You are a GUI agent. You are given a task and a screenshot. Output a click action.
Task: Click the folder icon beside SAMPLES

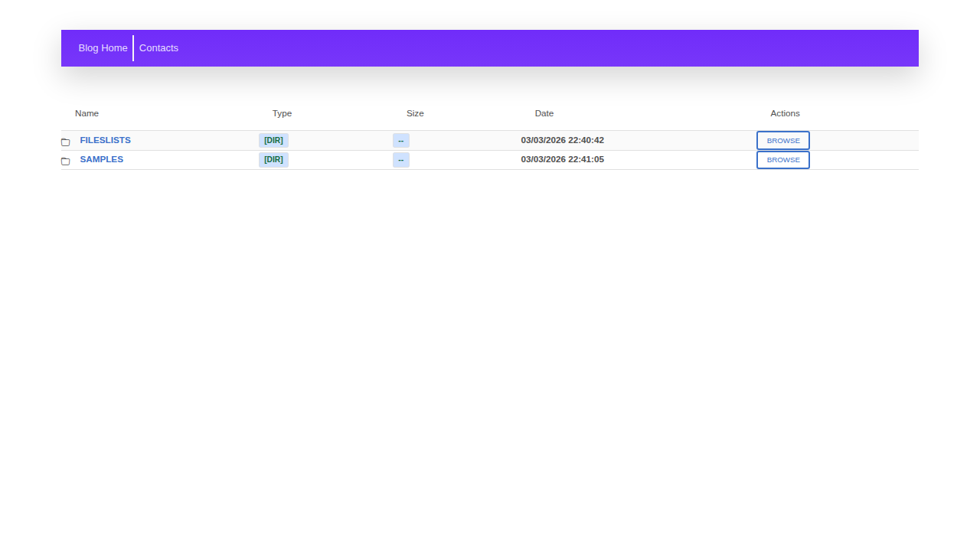[65, 161]
